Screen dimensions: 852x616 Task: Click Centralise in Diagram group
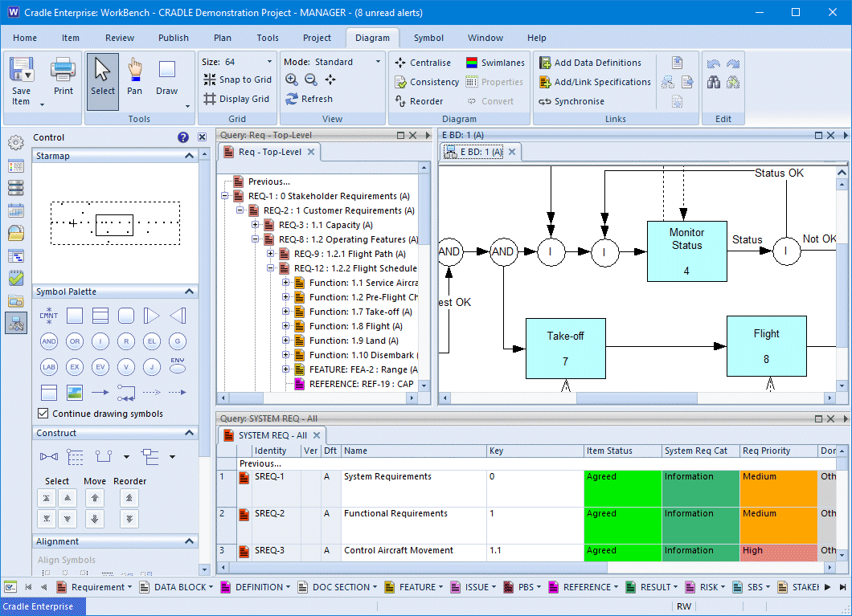(423, 63)
